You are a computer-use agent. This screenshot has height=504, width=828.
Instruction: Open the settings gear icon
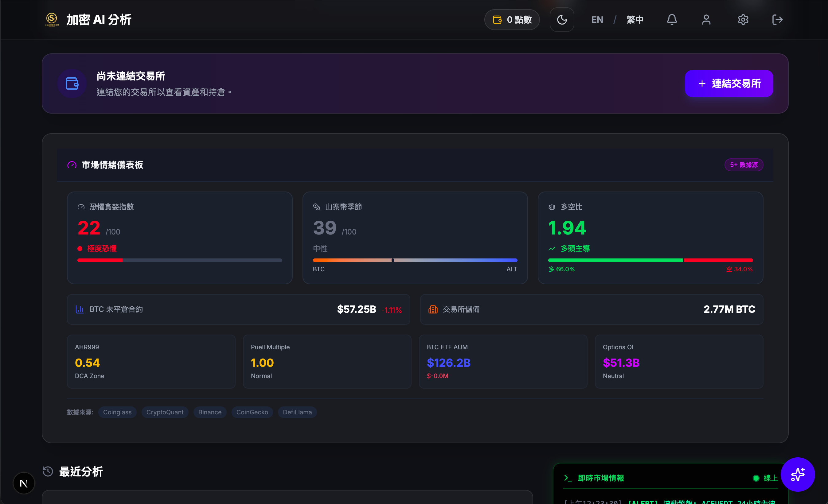point(743,19)
